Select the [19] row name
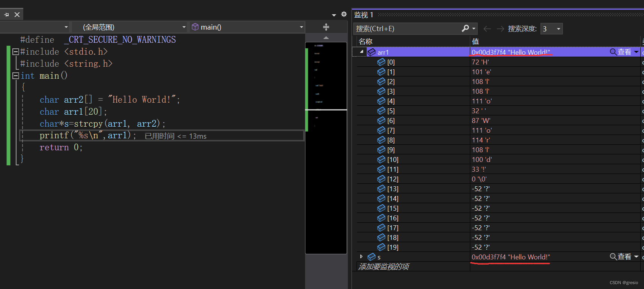The image size is (644, 289). (393, 247)
